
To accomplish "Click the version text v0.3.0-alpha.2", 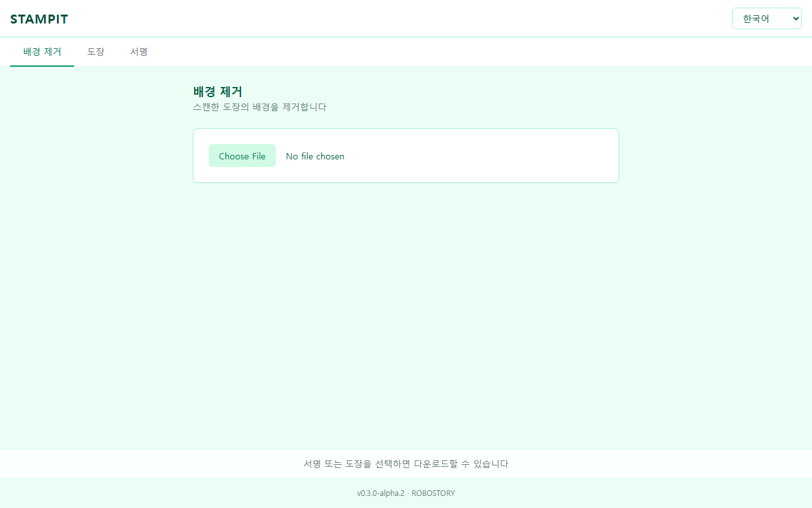I will click(381, 493).
